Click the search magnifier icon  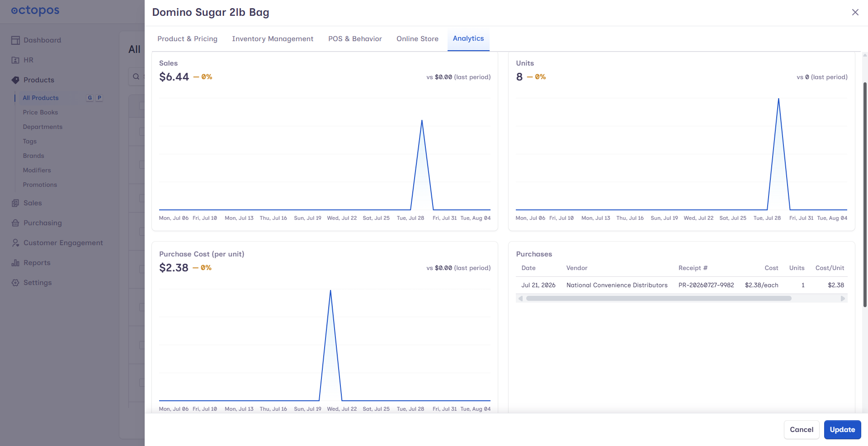pos(136,77)
